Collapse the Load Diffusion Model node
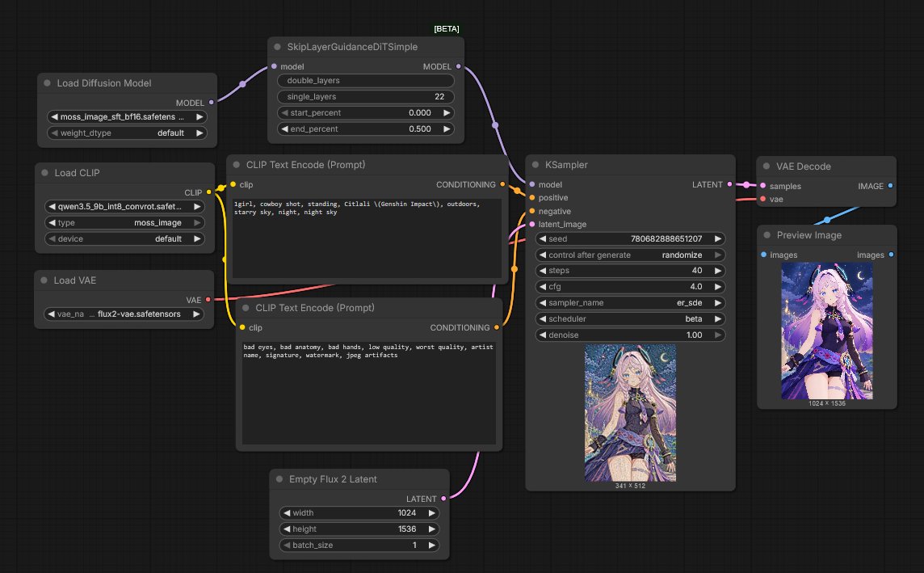Screen dimensions: 924x573 (x=47, y=83)
